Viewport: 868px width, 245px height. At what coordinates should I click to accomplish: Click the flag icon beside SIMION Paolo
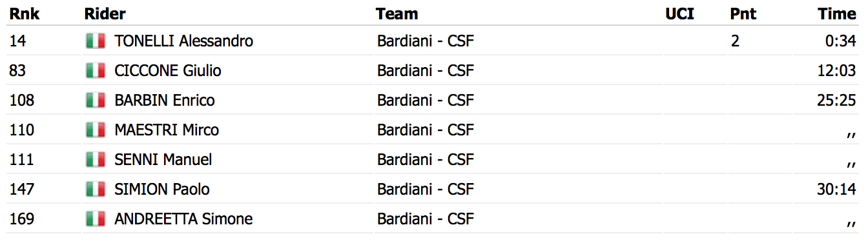pyautogui.click(x=96, y=190)
